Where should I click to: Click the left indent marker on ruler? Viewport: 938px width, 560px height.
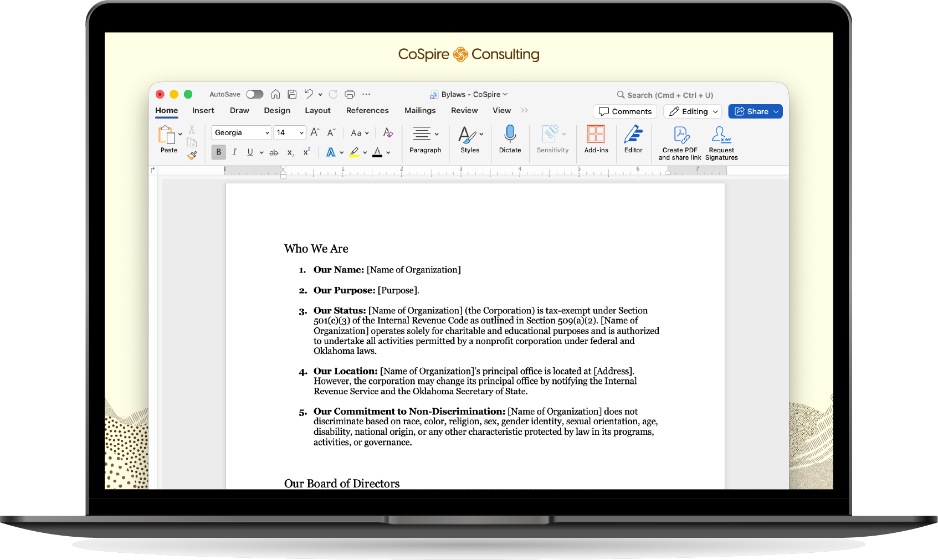283,175
